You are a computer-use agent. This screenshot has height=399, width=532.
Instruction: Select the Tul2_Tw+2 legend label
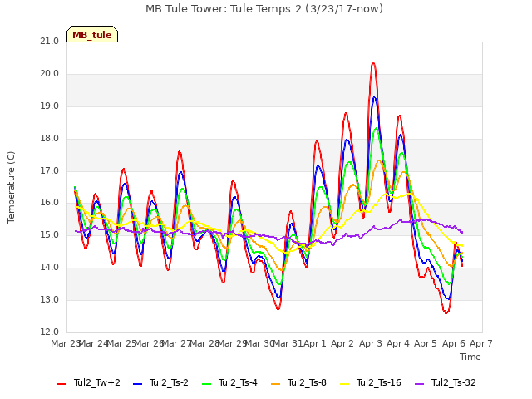(x=97, y=382)
